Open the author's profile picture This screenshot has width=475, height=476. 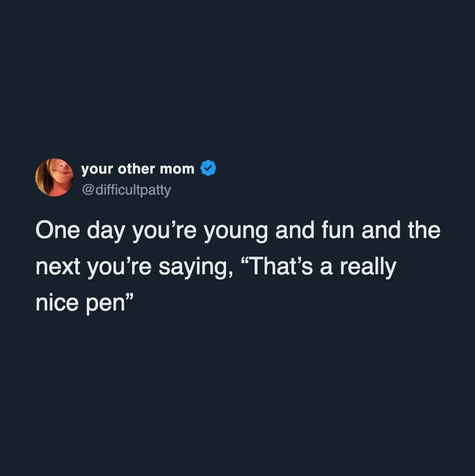[x=53, y=177]
